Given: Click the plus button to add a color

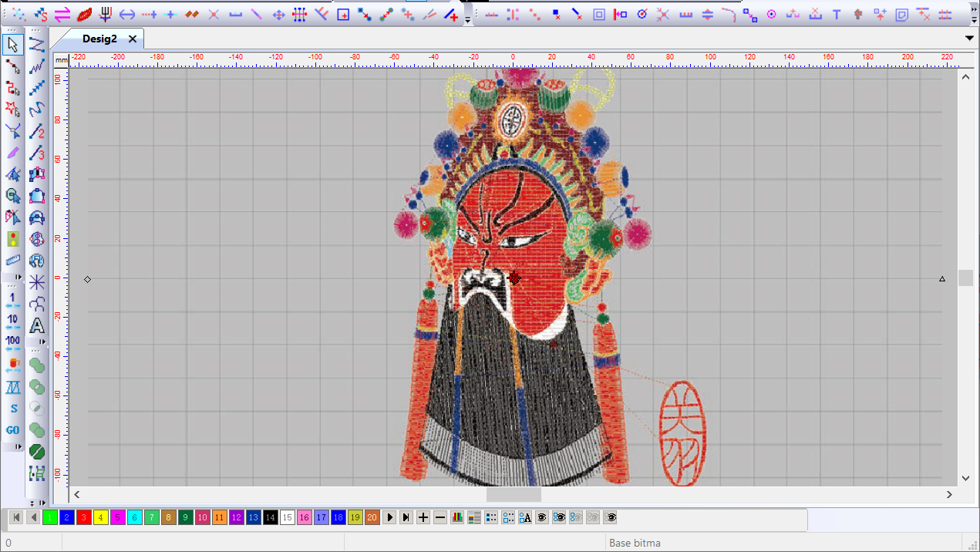Looking at the screenshot, I should coord(423,517).
